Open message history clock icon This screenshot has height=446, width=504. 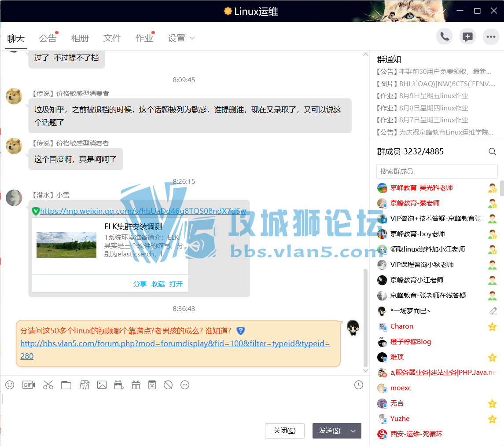[358, 385]
